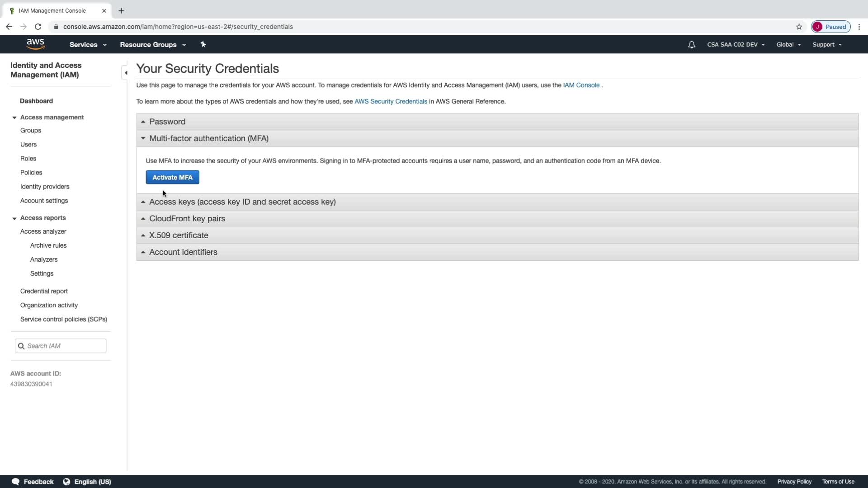The width and height of the screenshot is (868, 488).
Task: Bookmark this page with star icon
Action: 799,27
